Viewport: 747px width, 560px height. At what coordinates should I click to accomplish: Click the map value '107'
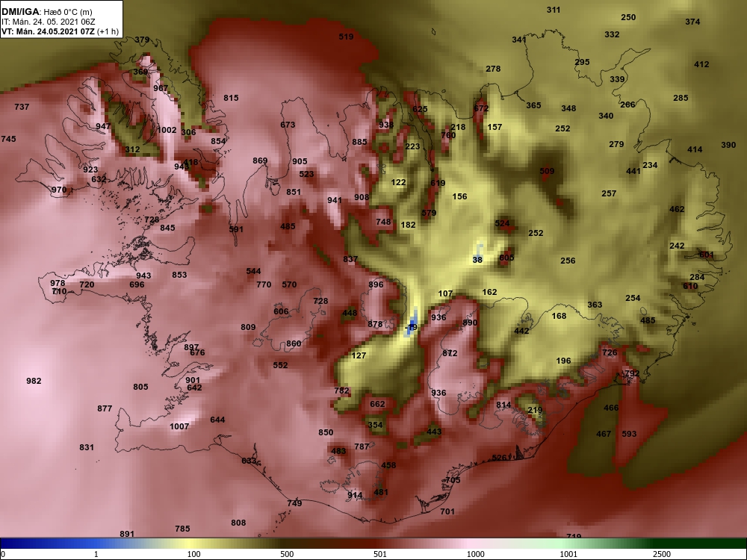[445, 293]
